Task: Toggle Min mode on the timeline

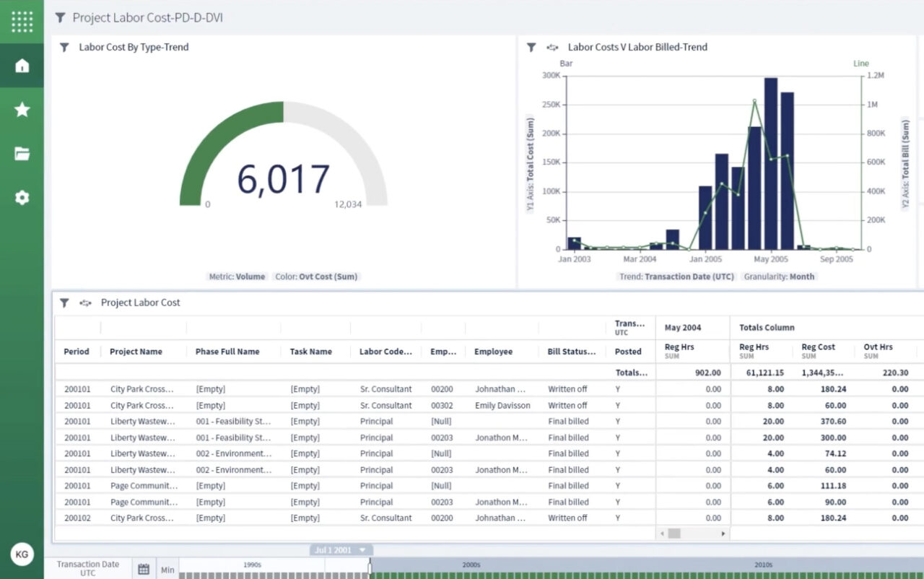Action: 167,569
